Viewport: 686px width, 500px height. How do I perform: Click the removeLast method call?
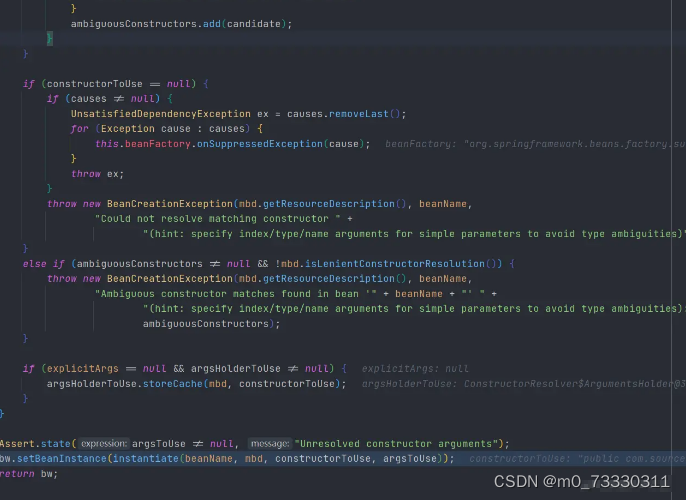[359, 114]
